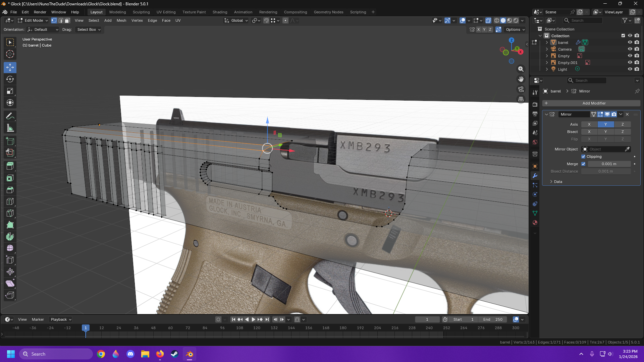Open the Edit Mode dropdown
Image resolution: width=644 pixels, height=362 pixels.
coord(33,20)
